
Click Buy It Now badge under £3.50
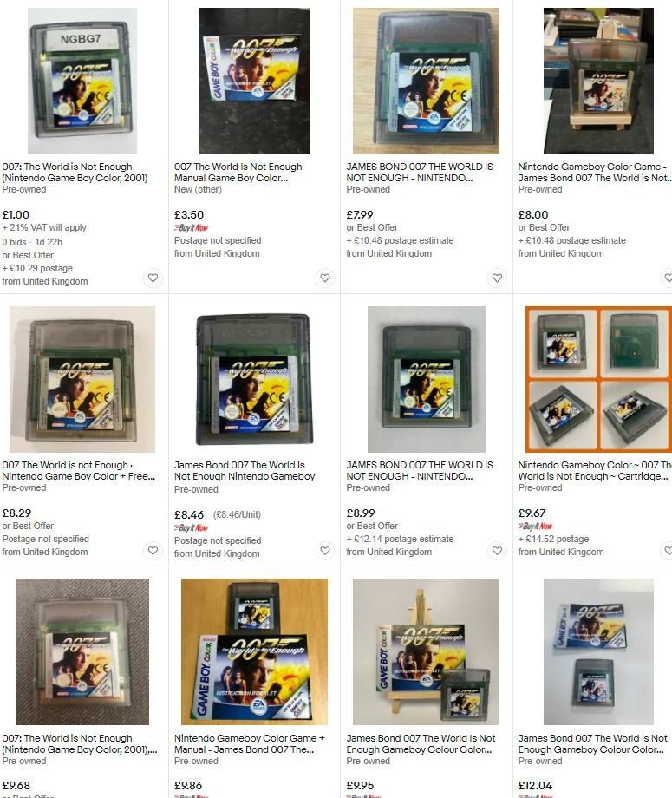192,228
